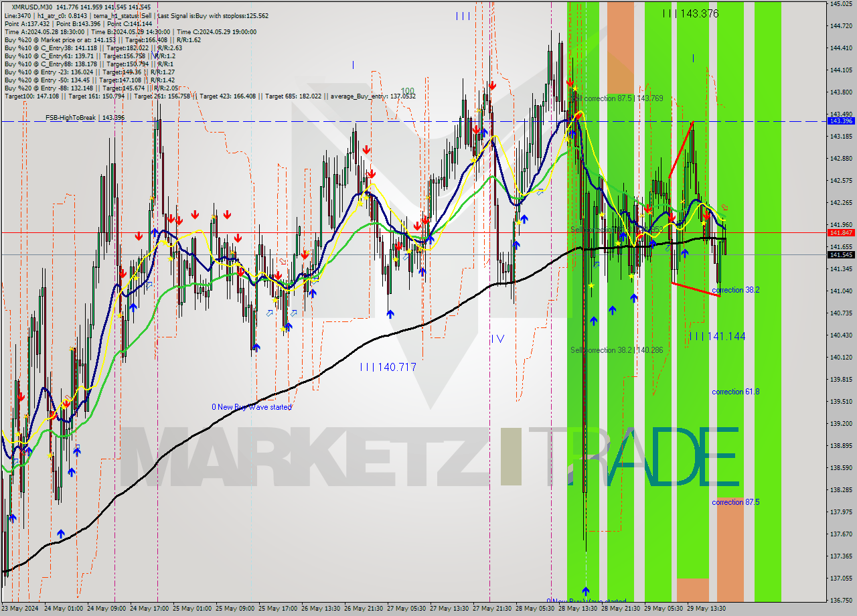Click the 136.750 price axis value

[x=841, y=600]
